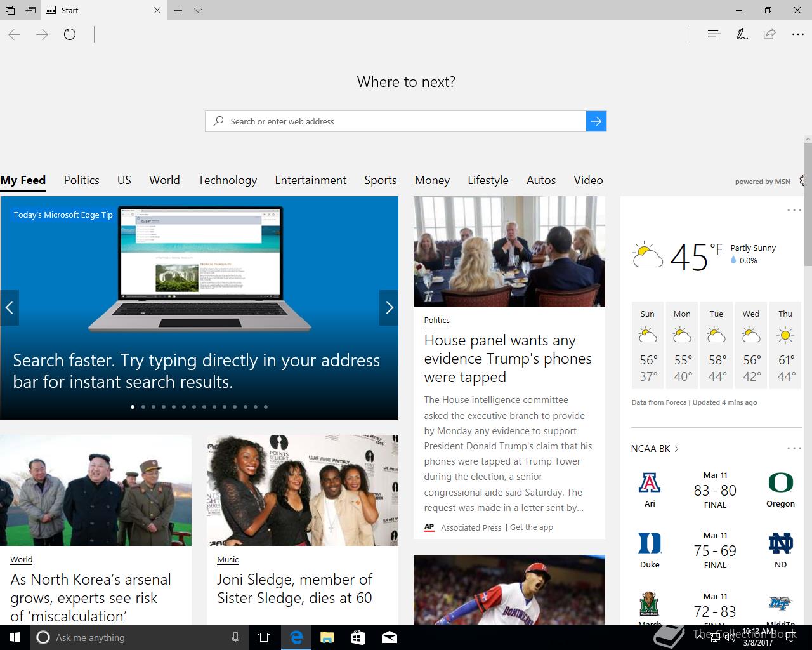Screen dimensions: 812x650
Task: Click the Notre Dame ND logo
Action: click(780, 543)
